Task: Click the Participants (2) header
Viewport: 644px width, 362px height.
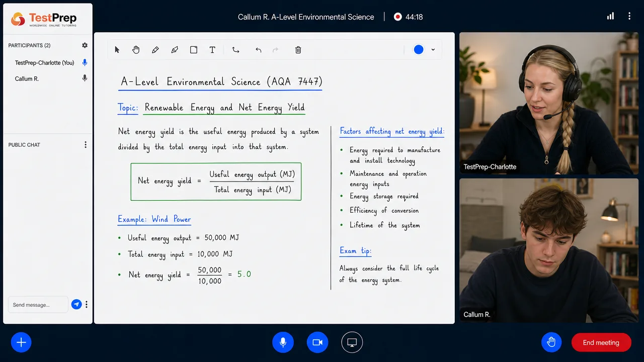Action: pyautogui.click(x=29, y=45)
